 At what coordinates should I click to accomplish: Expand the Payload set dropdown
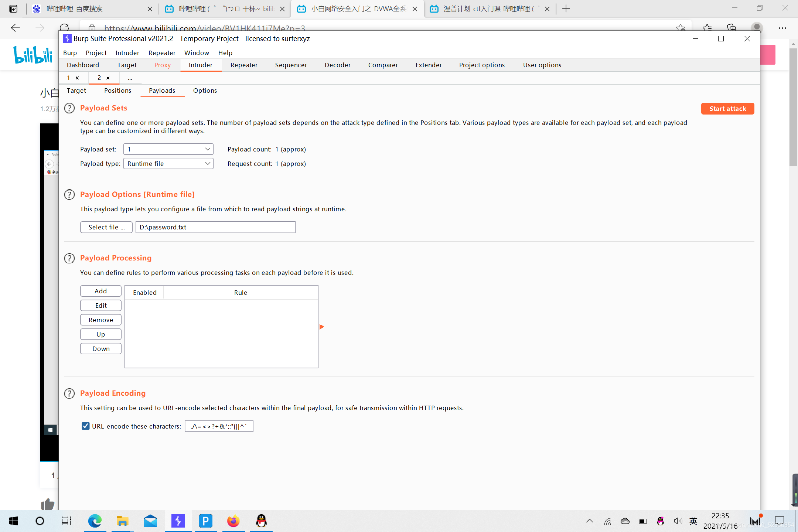tap(168, 149)
